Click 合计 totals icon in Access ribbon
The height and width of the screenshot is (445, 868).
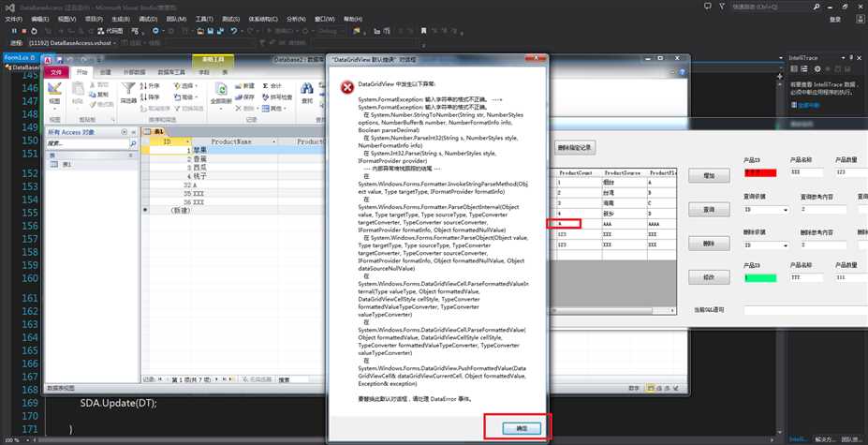[x=272, y=86]
